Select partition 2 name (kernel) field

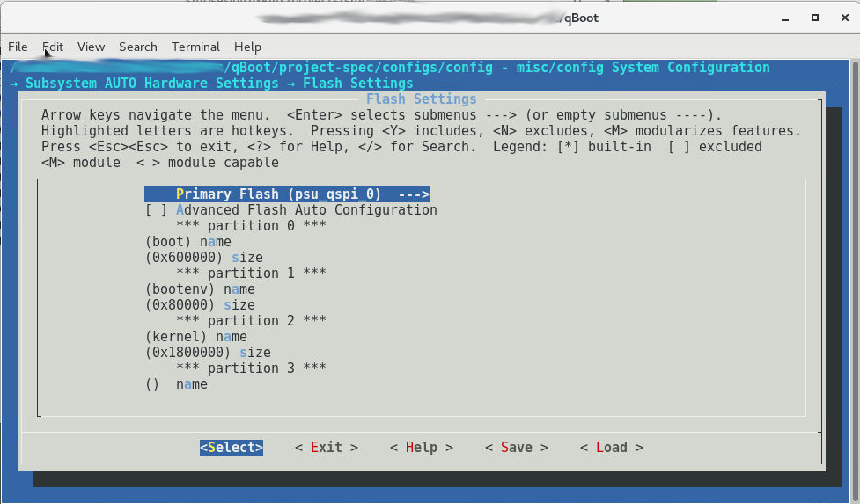click(196, 337)
